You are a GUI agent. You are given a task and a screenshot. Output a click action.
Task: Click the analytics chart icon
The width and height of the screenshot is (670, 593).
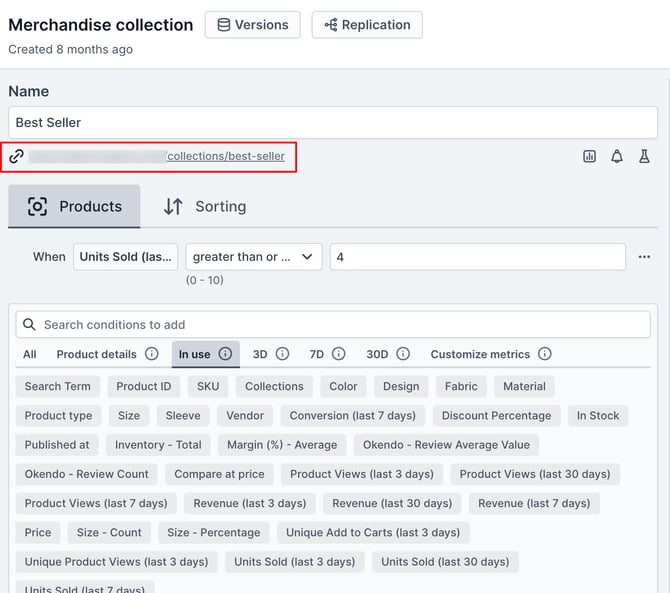click(590, 157)
